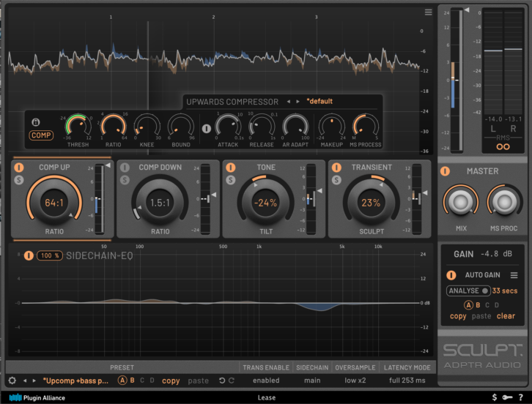Screen dimensions: 532x404
Task: Click the COMP UP 64:1 ratio knob
Action: [54, 202]
